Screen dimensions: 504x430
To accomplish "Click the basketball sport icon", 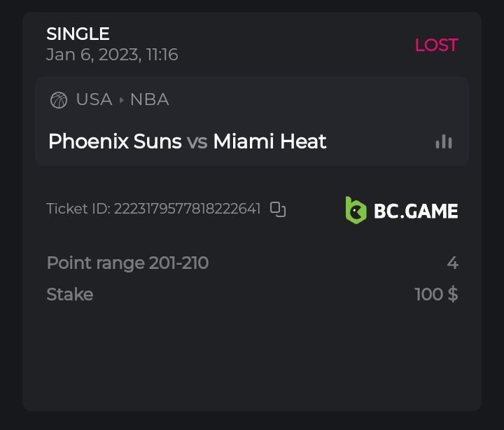I will click(59, 100).
